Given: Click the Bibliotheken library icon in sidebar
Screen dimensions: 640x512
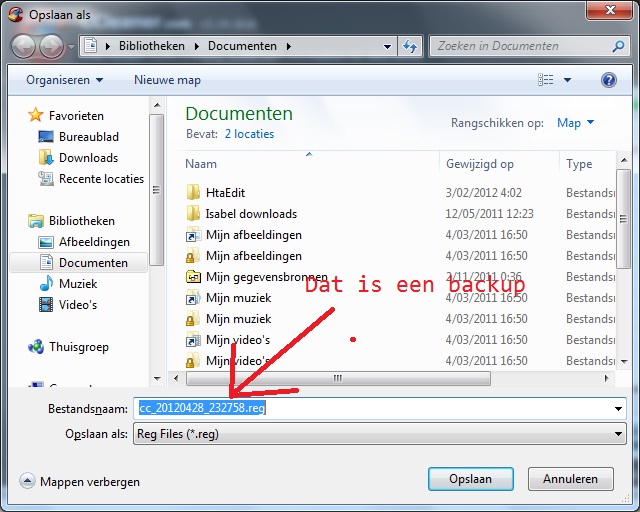Looking at the screenshot, I should click(x=36, y=221).
